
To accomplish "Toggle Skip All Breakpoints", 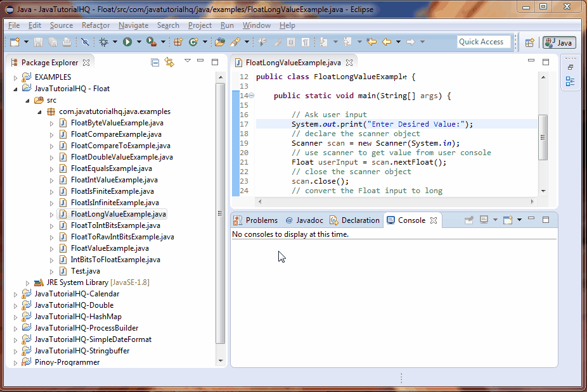I will tap(86, 42).
